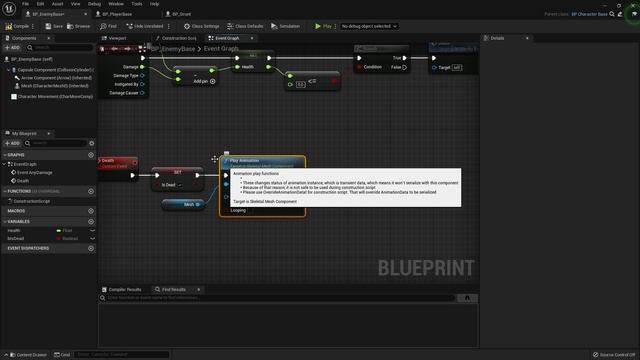Open Find in blueprint toolbar
640x360 pixels.
pyautogui.click(x=109, y=26)
